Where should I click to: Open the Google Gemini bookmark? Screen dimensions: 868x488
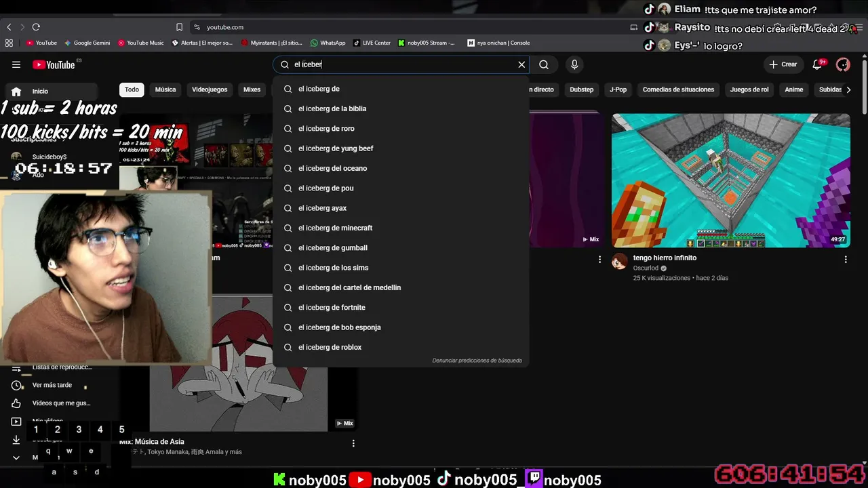(87, 43)
